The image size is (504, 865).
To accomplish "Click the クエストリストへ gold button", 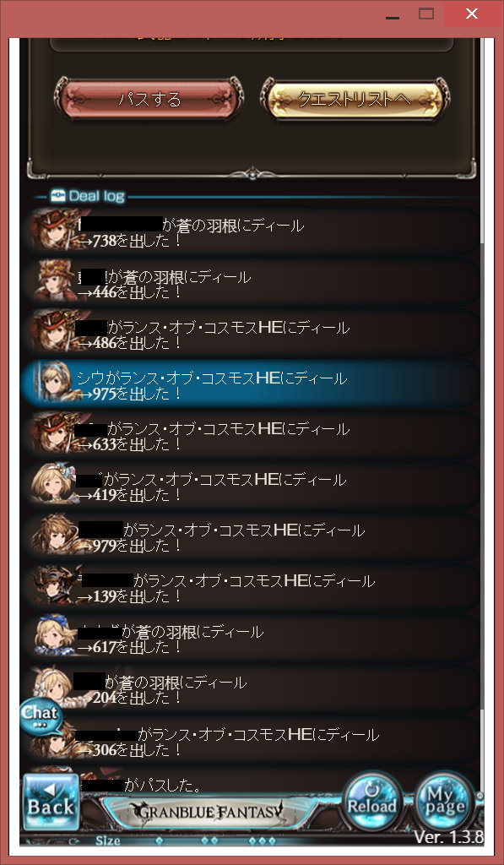I will tap(355, 100).
